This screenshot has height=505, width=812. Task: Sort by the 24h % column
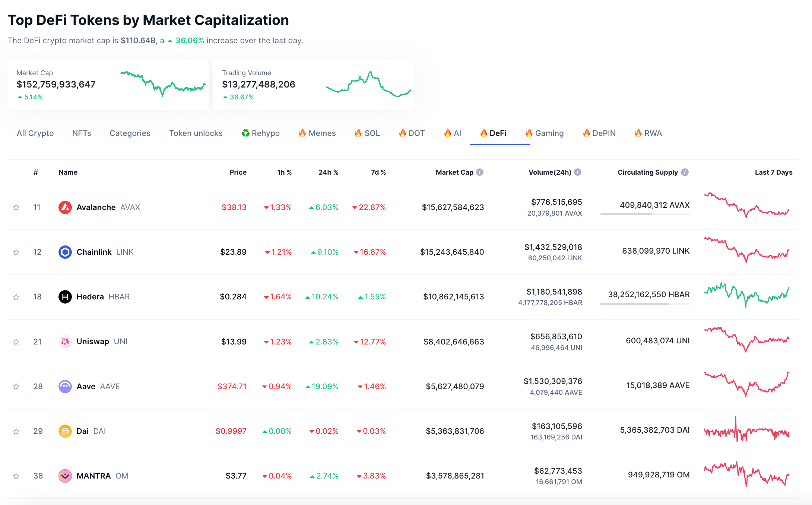(329, 172)
